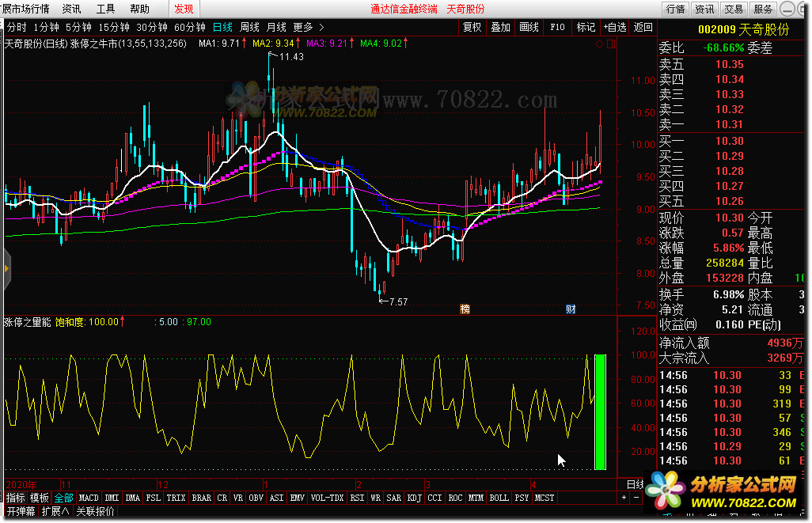The image size is (812, 523).
Task: Add stock via +自选 button
Action: coord(615,27)
